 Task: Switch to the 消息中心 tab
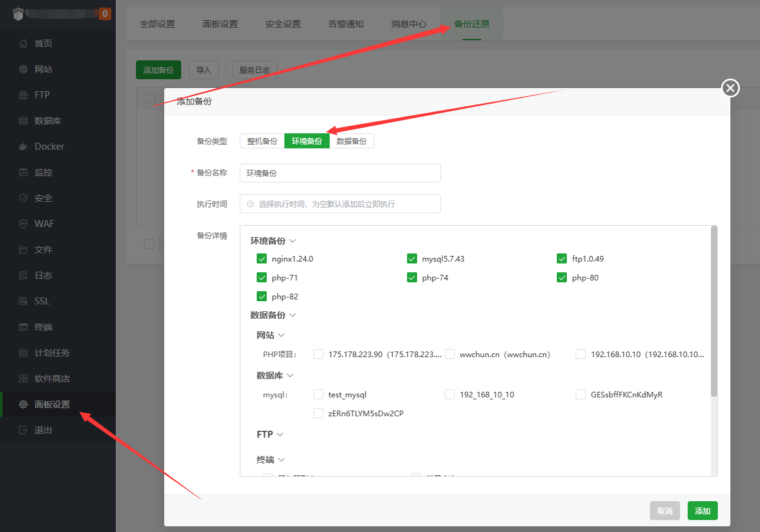(409, 25)
